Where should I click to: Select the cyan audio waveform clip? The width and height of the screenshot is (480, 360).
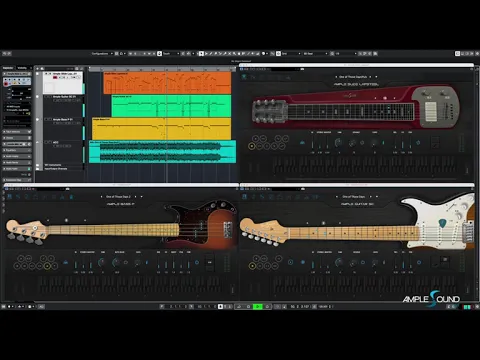[x=162, y=152]
